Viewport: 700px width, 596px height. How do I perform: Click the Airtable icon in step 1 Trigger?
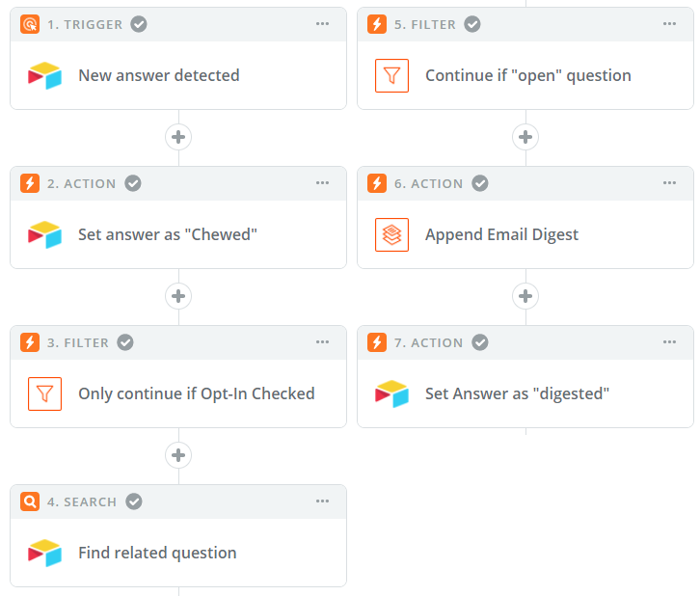pyautogui.click(x=44, y=75)
